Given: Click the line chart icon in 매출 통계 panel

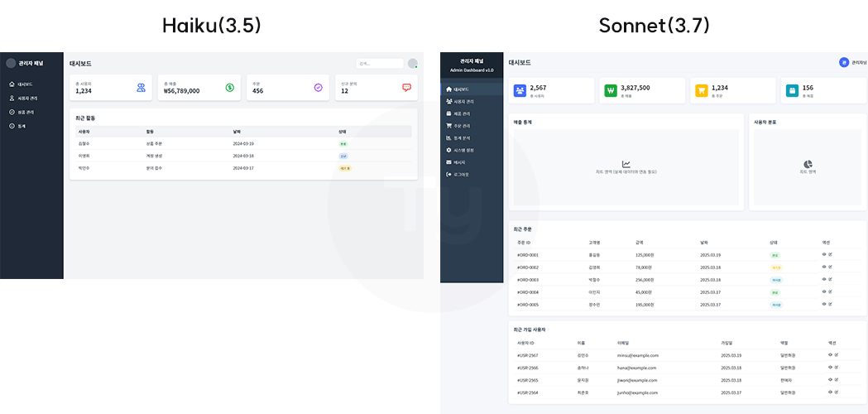Looking at the screenshot, I should [626, 164].
